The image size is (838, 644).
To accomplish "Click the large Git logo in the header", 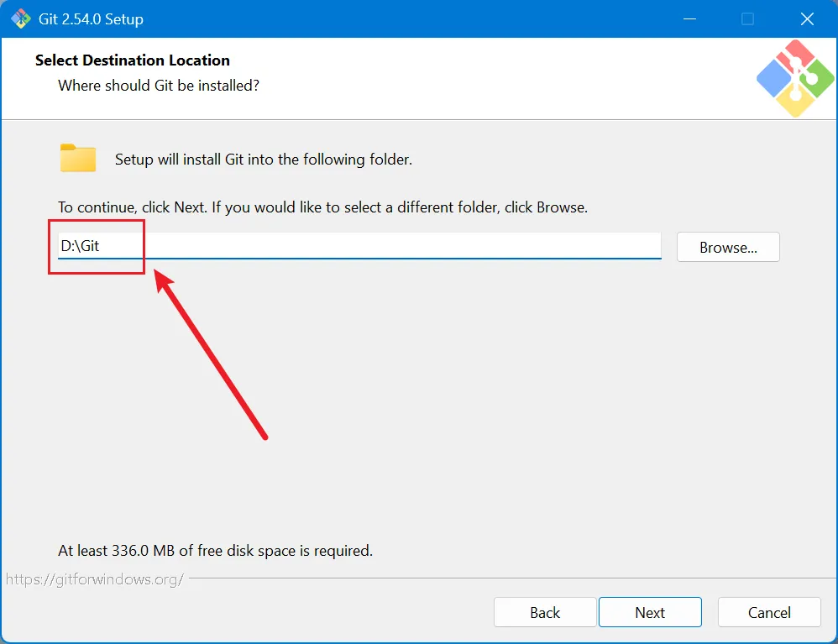I will click(795, 79).
